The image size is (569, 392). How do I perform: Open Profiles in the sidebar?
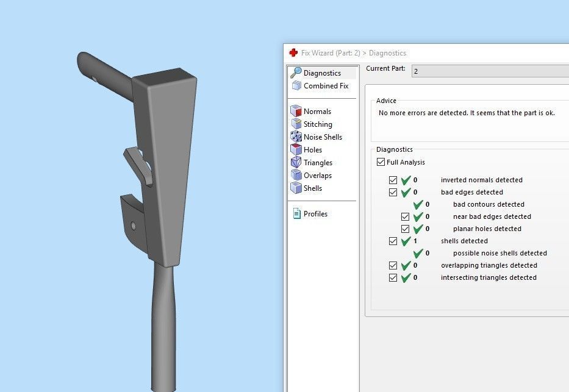[315, 214]
